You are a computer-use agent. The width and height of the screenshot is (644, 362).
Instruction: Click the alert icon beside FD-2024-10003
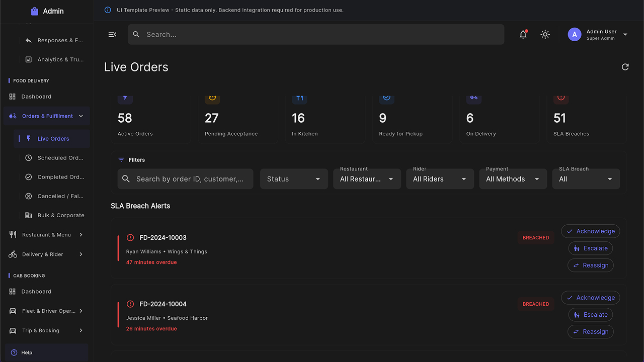130,237
